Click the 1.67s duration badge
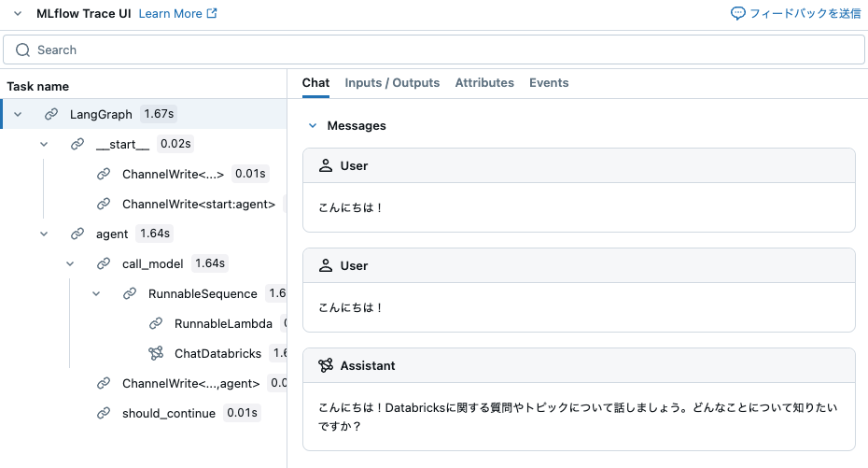Viewport: 868px width, 468px height. pyautogui.click(x=159, y=114)
